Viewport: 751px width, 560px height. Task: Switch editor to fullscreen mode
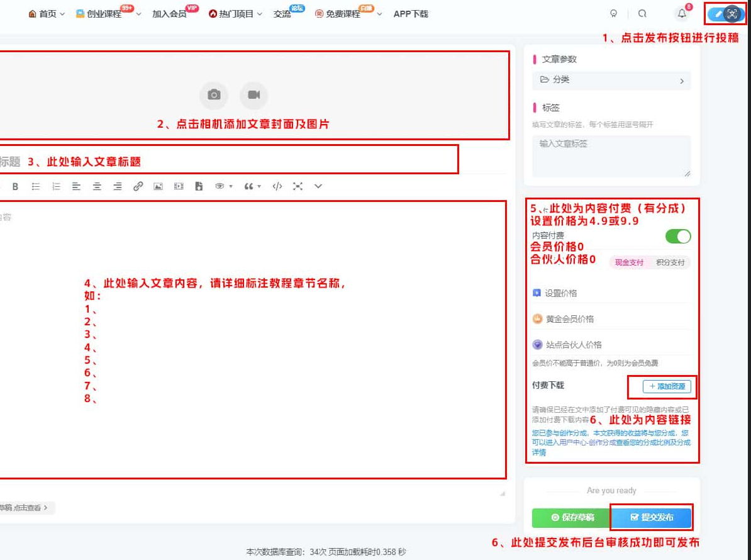(298, 186)
